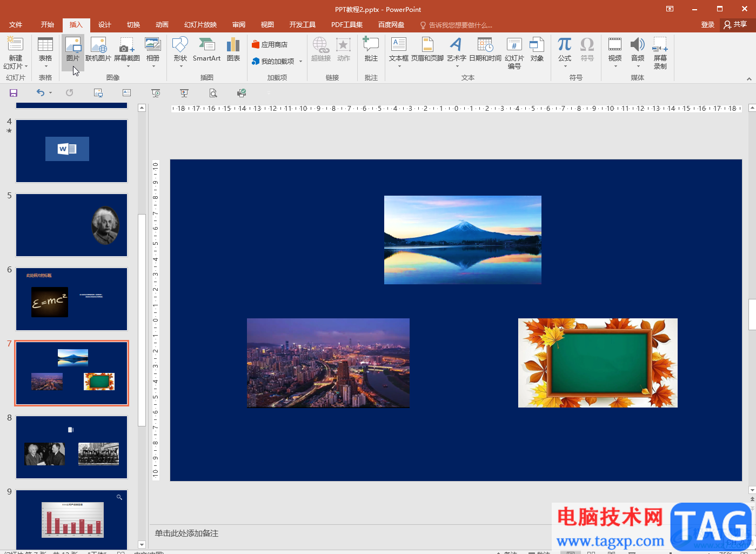Open 页眉和页脚 header and footer
The height and width of the screenshot is (554, 756).
pos(427,49)
